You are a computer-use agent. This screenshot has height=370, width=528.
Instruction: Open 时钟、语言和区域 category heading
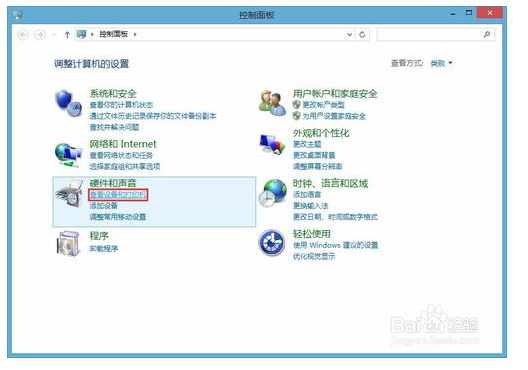(330, 183)
